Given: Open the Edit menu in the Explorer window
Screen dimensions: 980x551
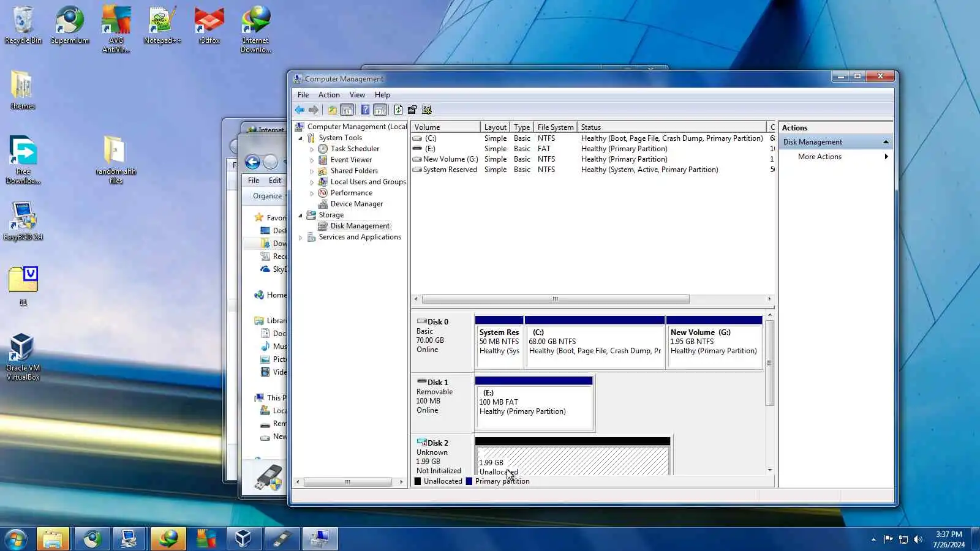Looking at the screenshot, I should click(x=275, y=181).
